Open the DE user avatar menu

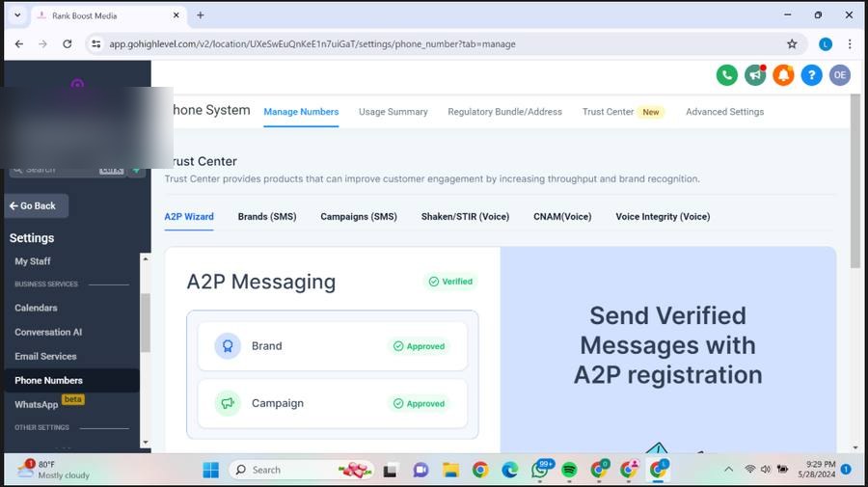coord(840,75)
